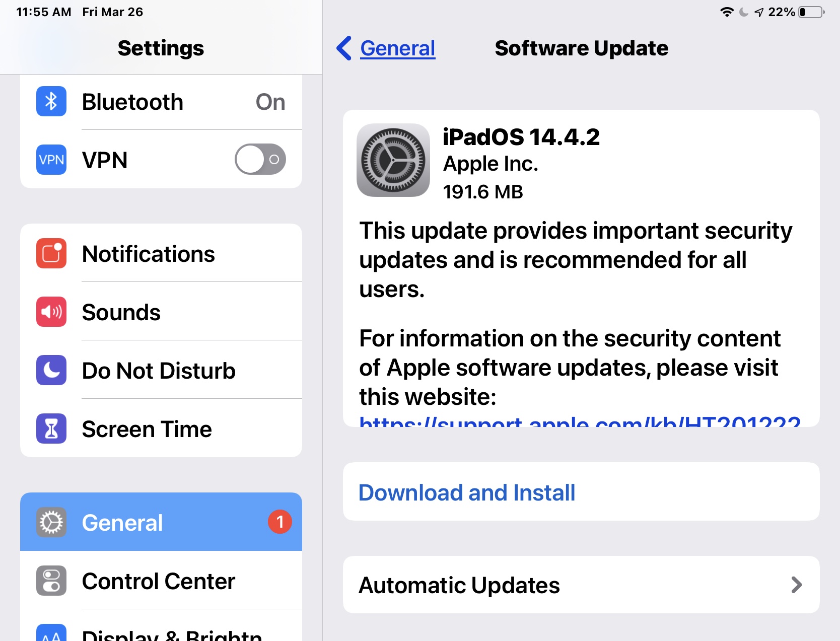Tap the General back link text
Viewport: 840px width, 641px height.
398,48
